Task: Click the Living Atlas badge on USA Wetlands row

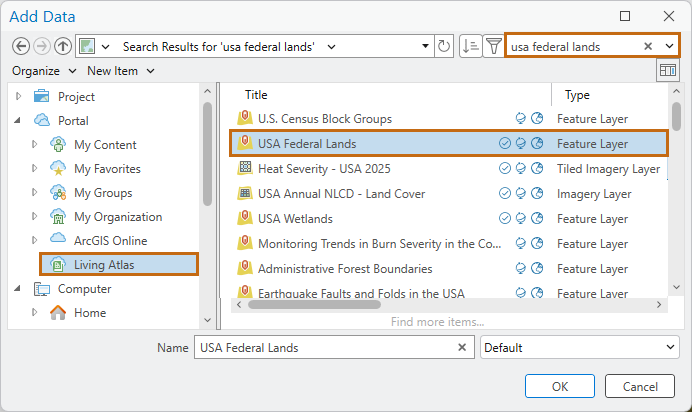Action: 521,218
